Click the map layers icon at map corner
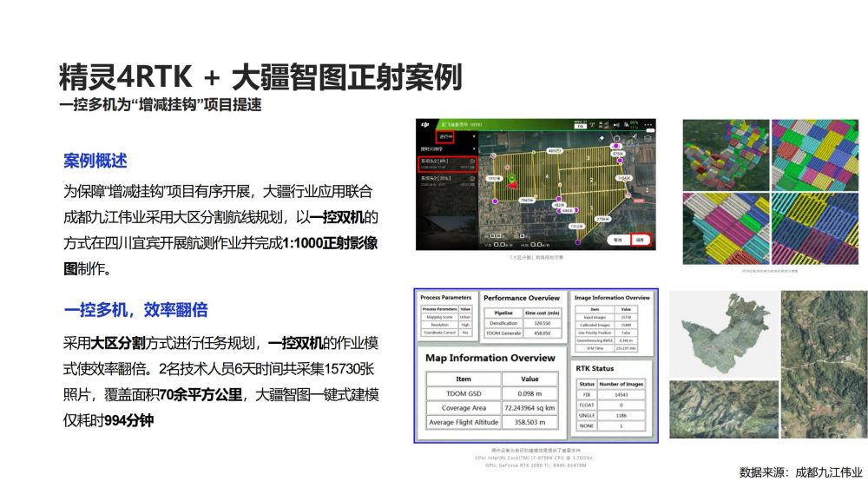The height and width of the screenshot is (488, 868). click(648, 138)
